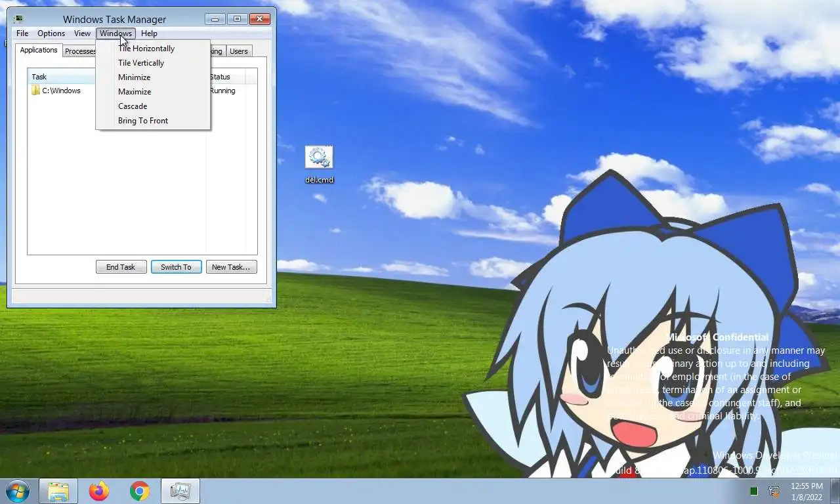Choose Tile Vertically from the menu

[x=153, y=63]
